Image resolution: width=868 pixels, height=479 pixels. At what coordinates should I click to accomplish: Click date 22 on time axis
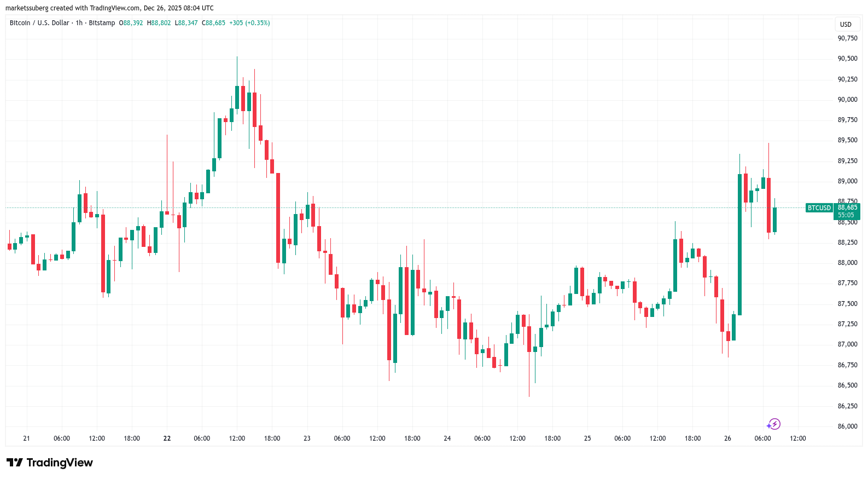167,438
